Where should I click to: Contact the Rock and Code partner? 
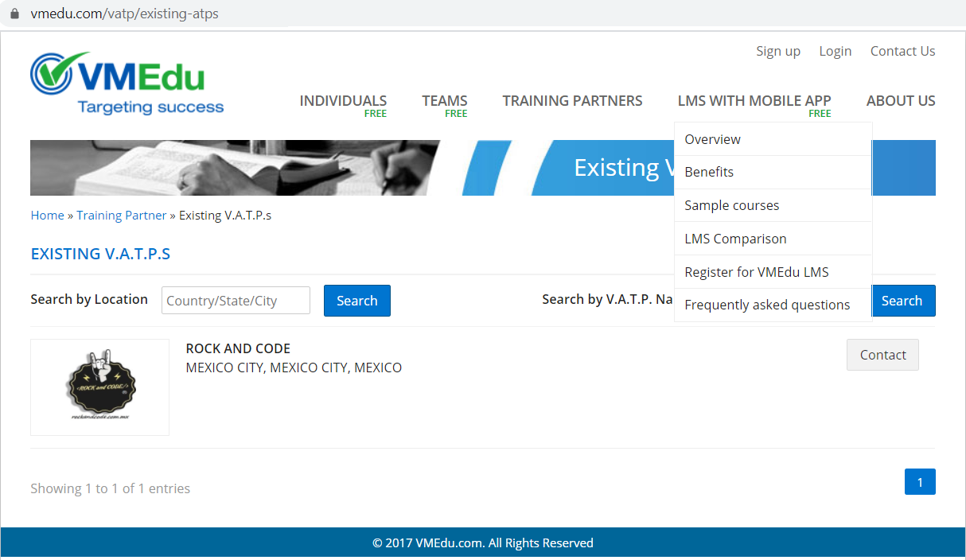click(882, 355)
